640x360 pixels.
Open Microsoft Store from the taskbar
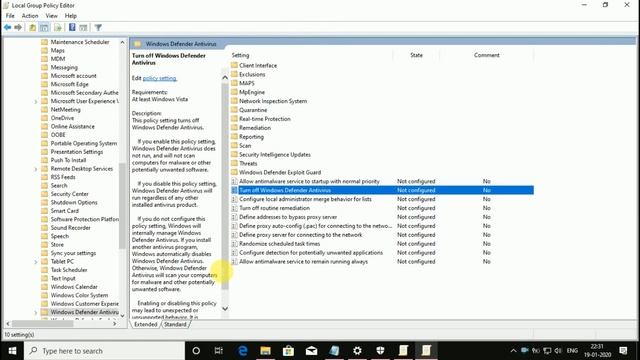tap(289, 350)
